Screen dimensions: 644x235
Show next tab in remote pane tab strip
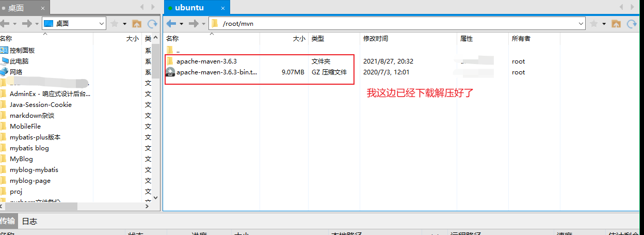click(x=632, y=7)
